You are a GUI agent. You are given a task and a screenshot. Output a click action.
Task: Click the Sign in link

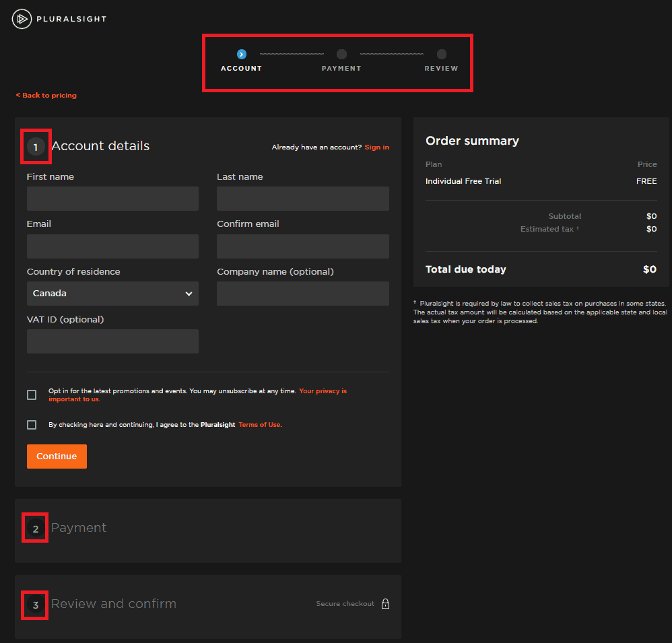[x=376, y=147]
